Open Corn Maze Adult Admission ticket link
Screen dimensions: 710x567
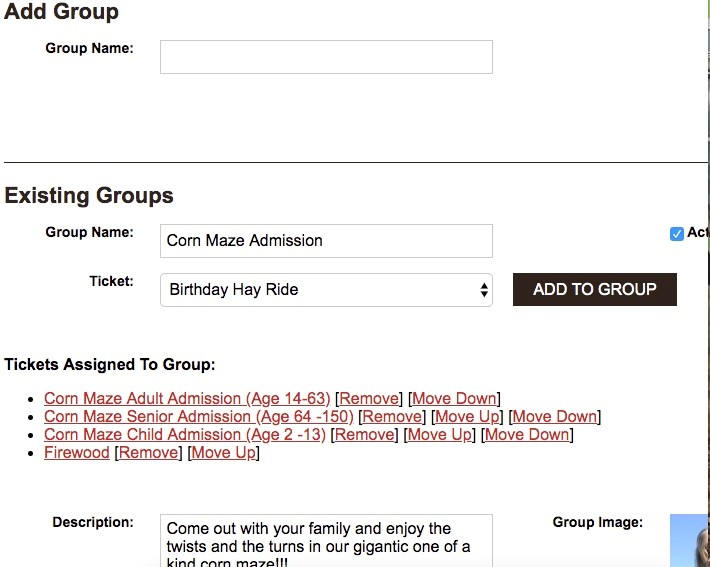pos(187,399)
